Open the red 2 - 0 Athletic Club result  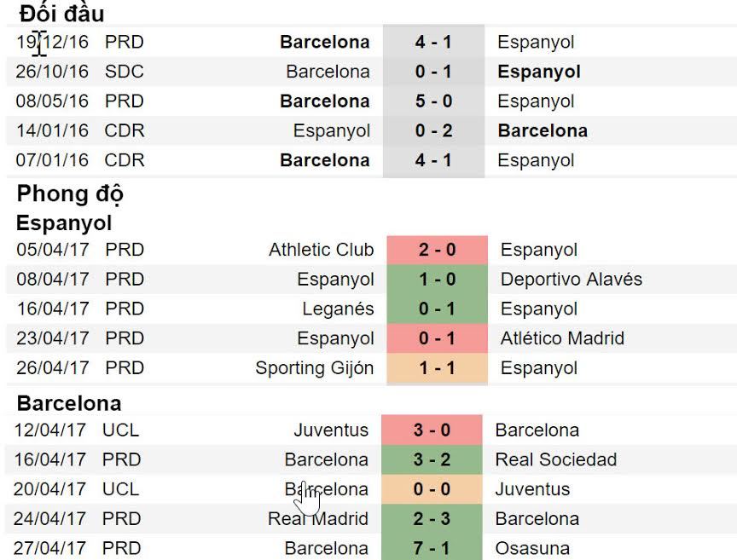(x=437, y=250)
